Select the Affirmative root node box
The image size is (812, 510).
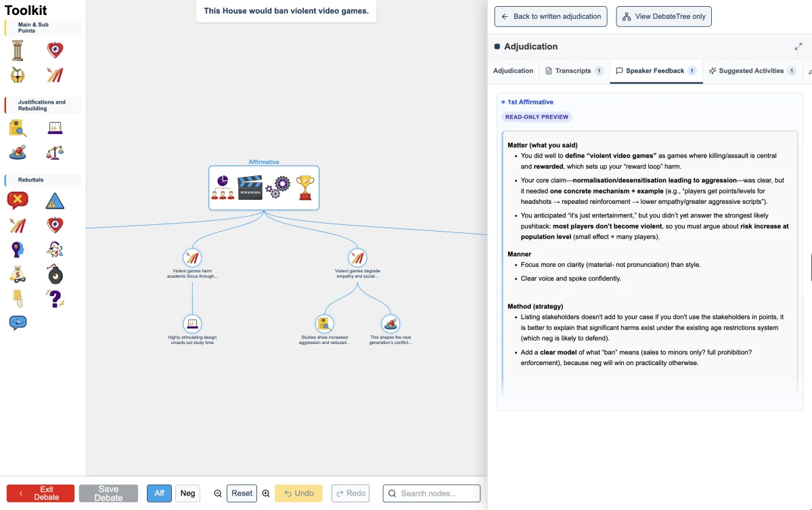(264, 188)
